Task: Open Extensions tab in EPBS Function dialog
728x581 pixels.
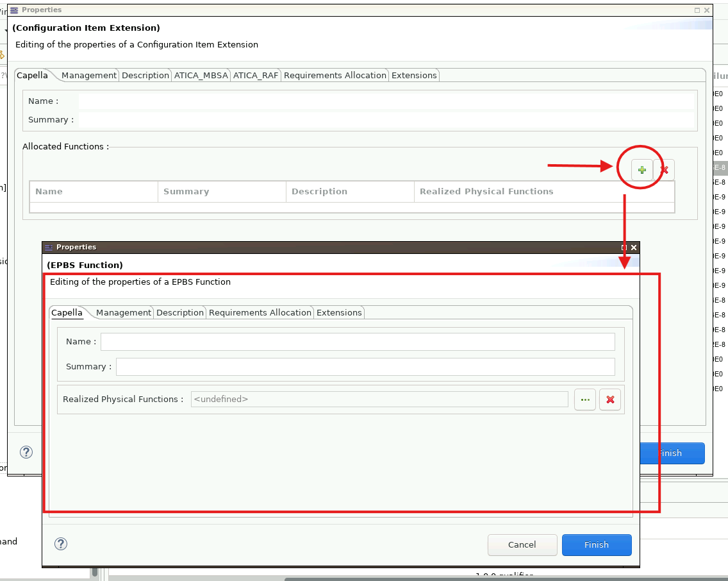Action: [339, 312]
